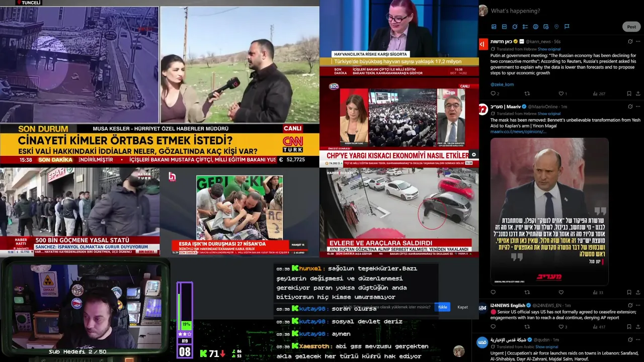Open the Maariv profile avatar
Image resolution: width=644 pixels, height=362 pixels.
pyautogui.click(x=482, y=110)
